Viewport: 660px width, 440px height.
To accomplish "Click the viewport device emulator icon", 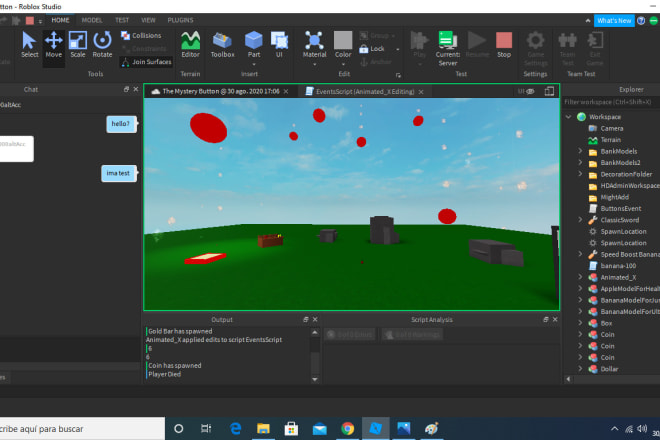I will click(549, 91).
